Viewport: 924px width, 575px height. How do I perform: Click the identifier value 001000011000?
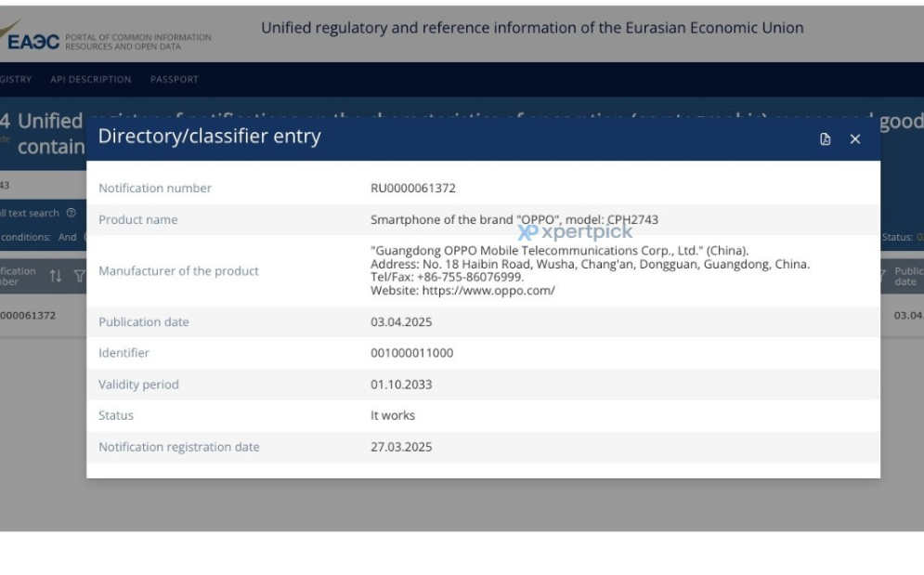coord(411,353)
